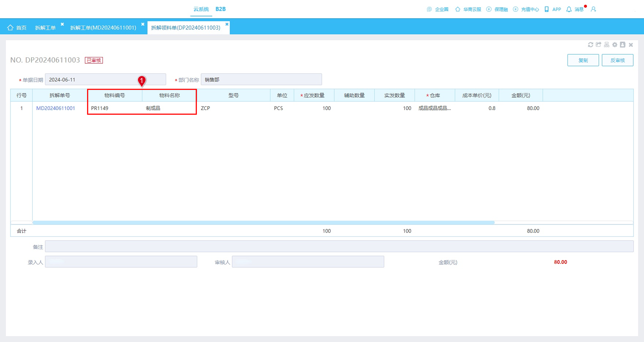
Task: Click the 反审核 un-approve button
Action: [x=617, y=60]
